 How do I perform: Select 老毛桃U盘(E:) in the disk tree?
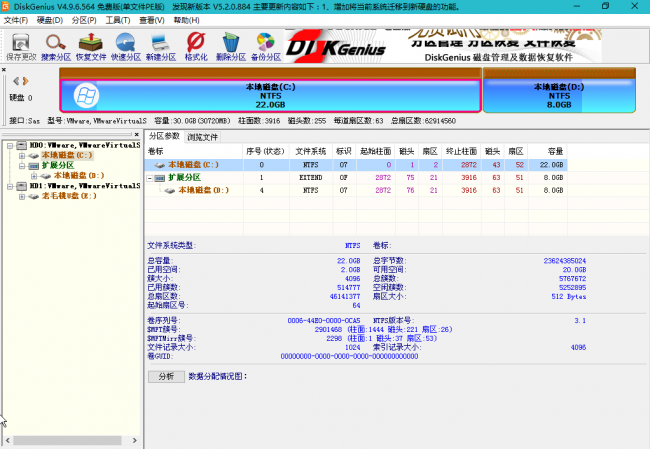coord(69,196)
